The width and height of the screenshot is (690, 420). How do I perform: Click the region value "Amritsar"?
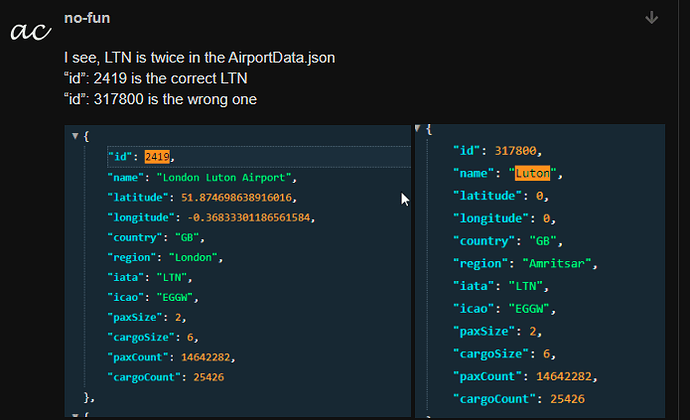click(x=557, y=264)
